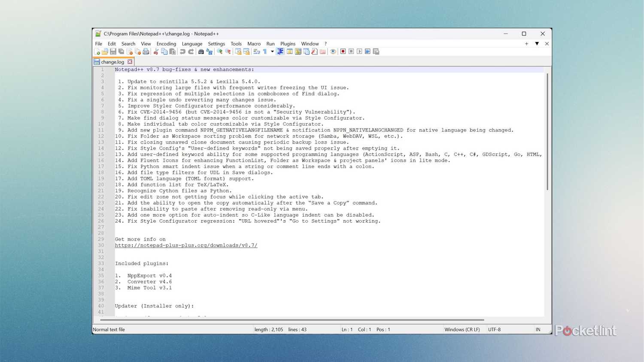Toggle the IN insert mode indicator

pyautogui.click(x=538, y=329)
